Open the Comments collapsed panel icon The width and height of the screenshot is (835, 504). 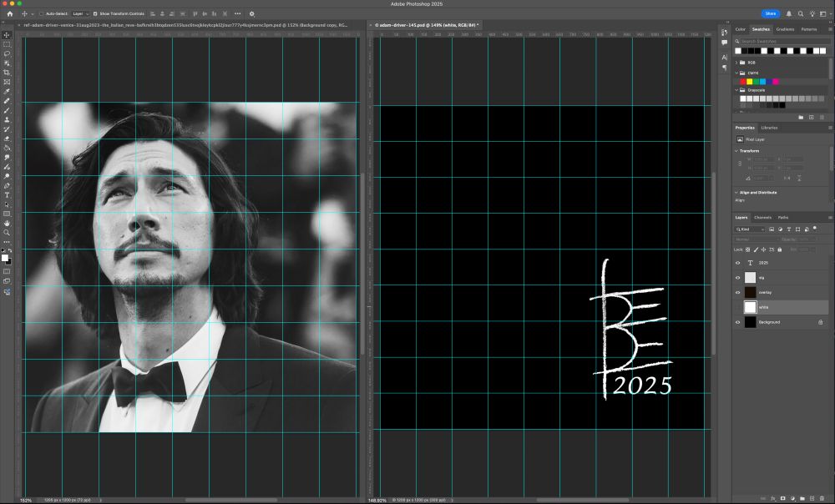click(724, 43)
